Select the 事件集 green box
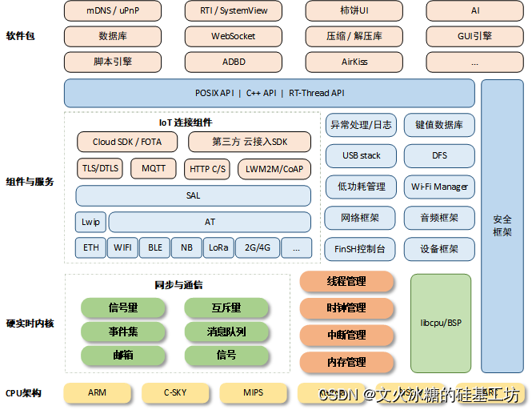This screenshot has height=410, width=532. [x=123, y=332]
